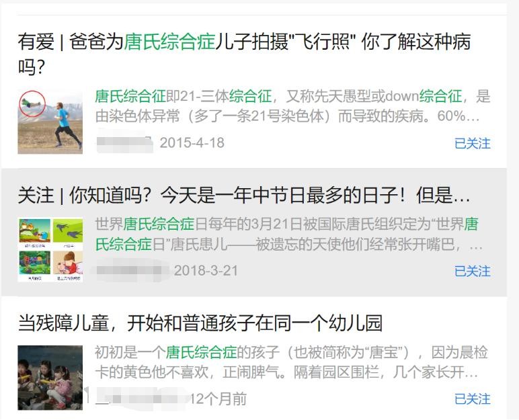Image resolution: width=519 pixels, height=420 pixels.
Task: Click the blurred account name before 12个月前
Action: (139, 397)
